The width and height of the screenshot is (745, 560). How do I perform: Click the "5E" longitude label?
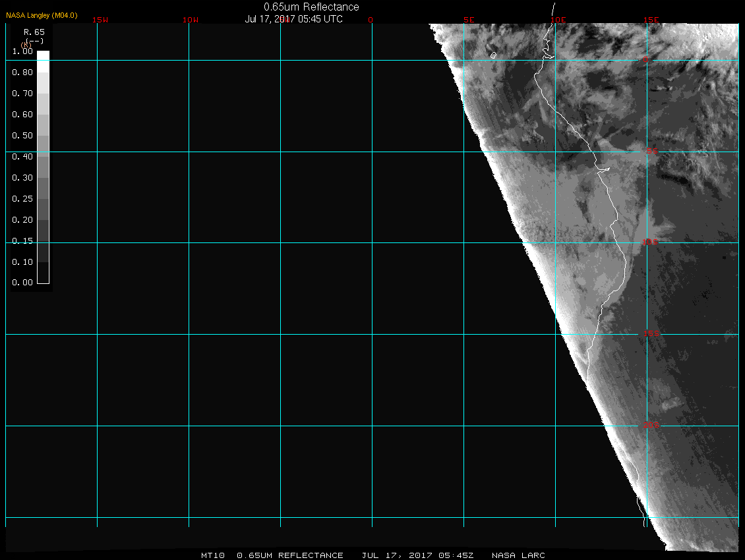[469, 20]
